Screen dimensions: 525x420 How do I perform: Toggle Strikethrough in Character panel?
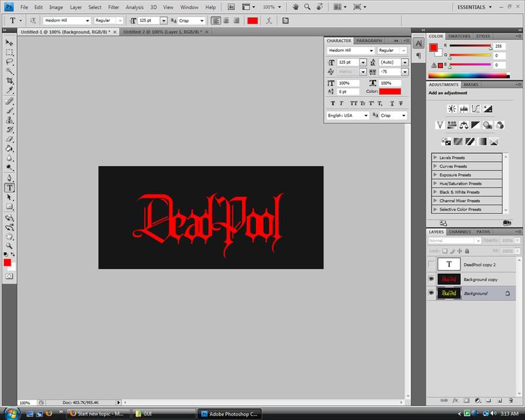(401, 103)
